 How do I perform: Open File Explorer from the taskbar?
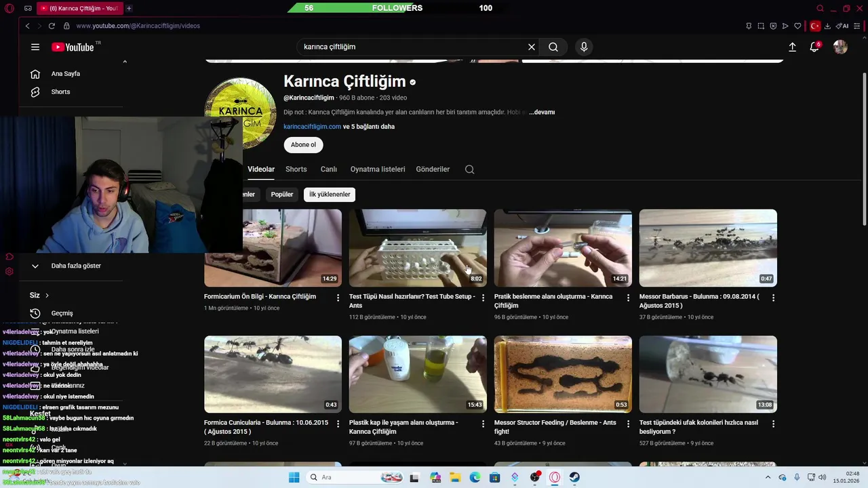coord(455,477)
